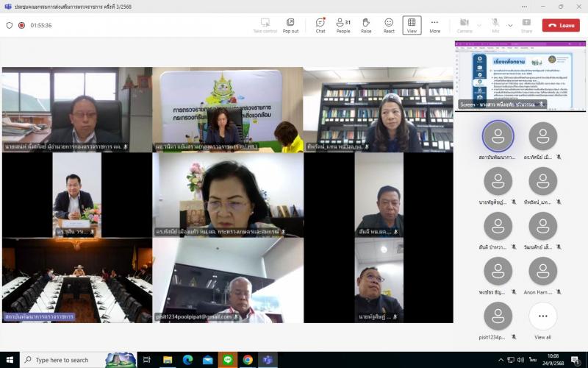
Task: Open volume control in tray
Action: pos(520,360)
